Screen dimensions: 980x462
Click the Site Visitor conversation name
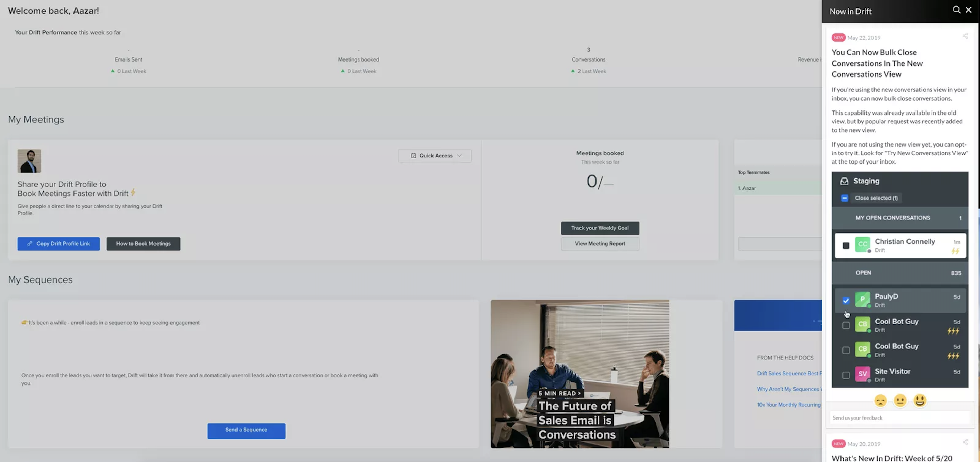[892, 371]
